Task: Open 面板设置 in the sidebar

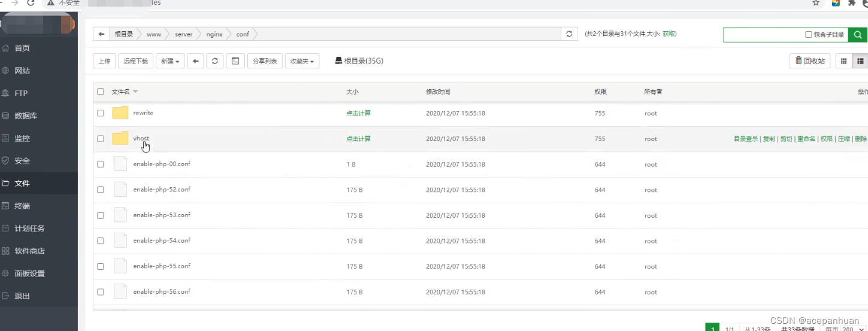Action: coord(29,273)
